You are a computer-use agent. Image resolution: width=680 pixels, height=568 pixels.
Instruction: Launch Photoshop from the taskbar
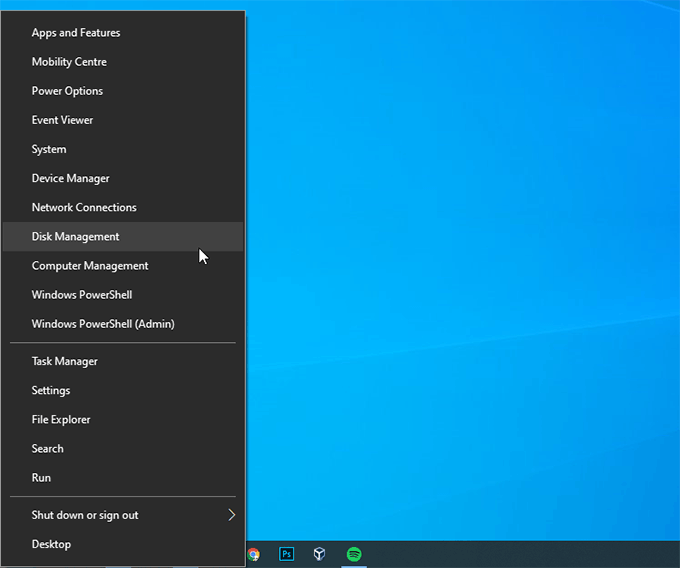287,554
